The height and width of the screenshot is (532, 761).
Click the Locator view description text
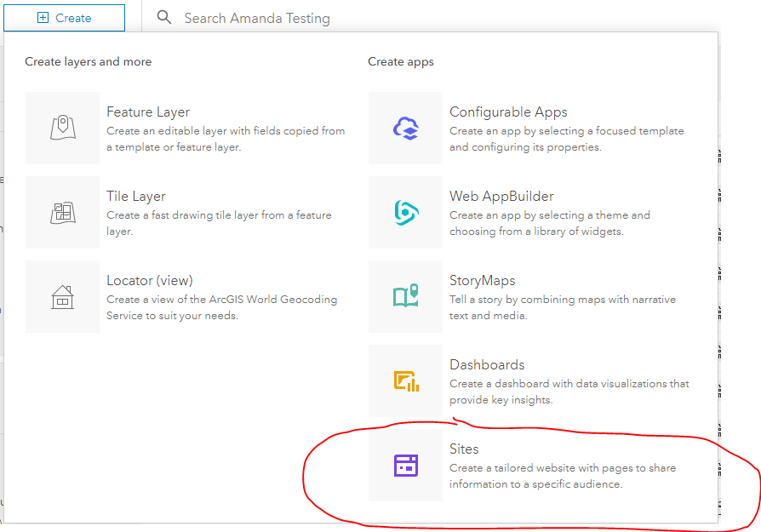pos(222,307)
